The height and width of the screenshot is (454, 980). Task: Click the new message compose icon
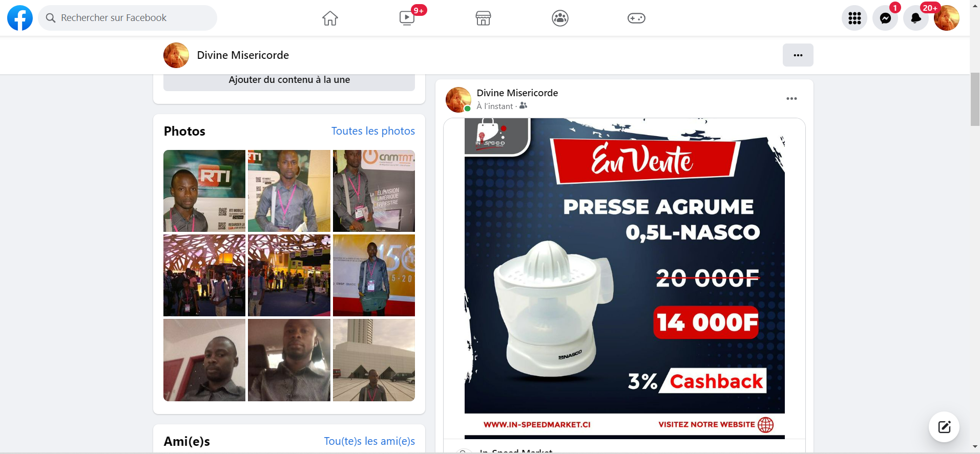pos(944,427)
